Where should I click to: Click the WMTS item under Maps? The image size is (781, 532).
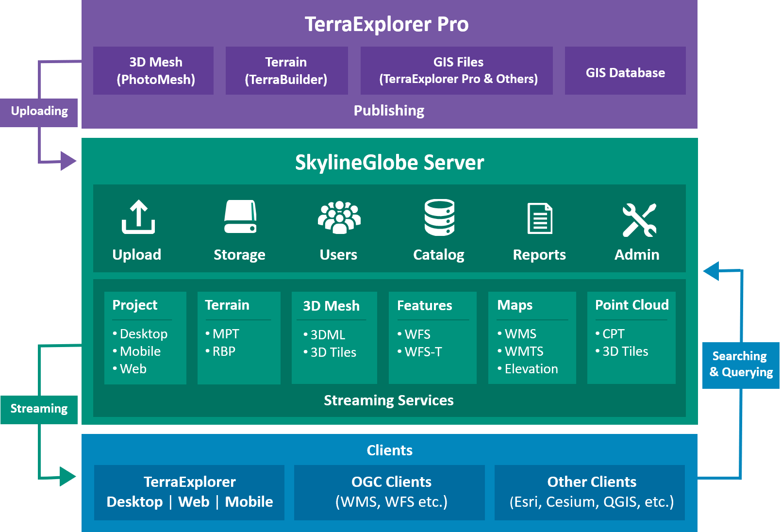[x=524, y=351]
